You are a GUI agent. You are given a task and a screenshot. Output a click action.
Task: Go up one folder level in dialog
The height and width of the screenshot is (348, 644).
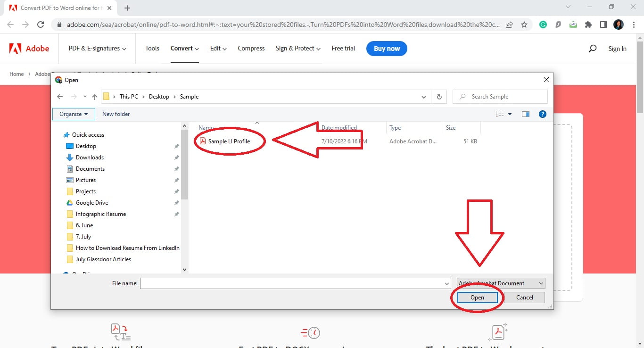[95, 97]
